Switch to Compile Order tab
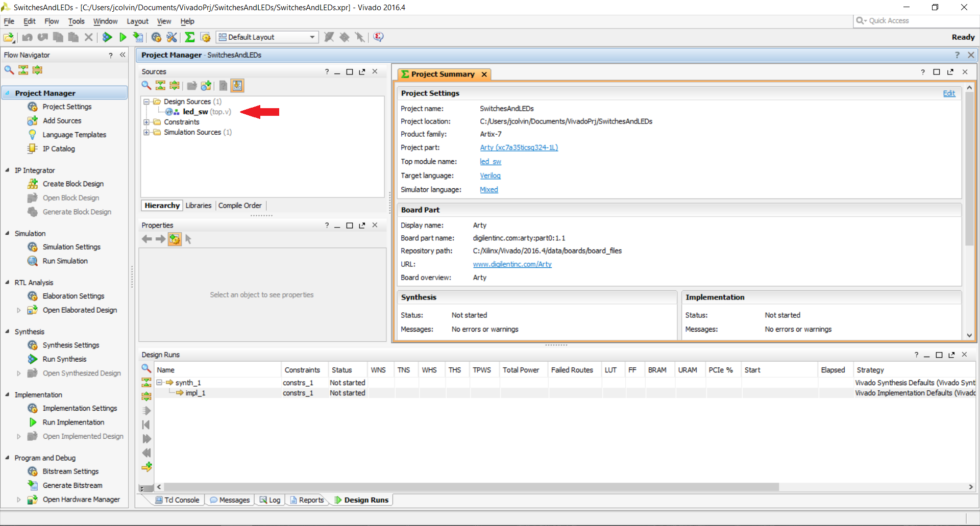This screenshot has width=980, height=526. click(240, 206)
